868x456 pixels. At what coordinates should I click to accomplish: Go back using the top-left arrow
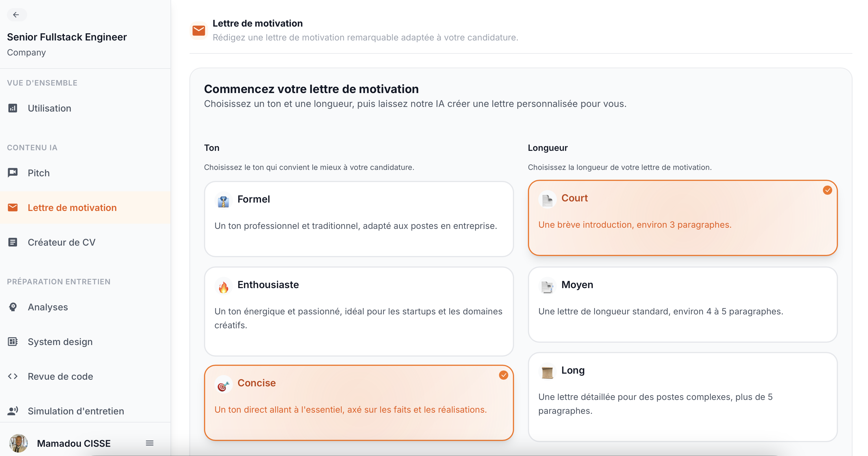click(17, 15)
